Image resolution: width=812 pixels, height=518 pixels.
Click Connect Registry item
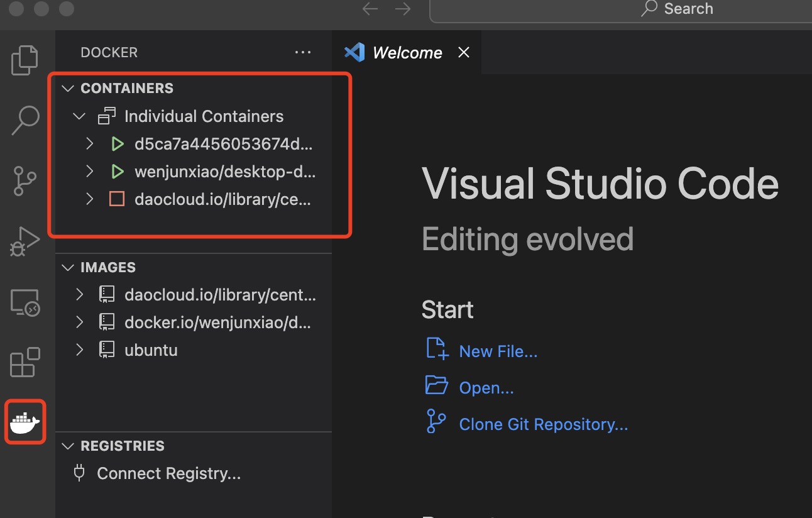click(168, 473)
